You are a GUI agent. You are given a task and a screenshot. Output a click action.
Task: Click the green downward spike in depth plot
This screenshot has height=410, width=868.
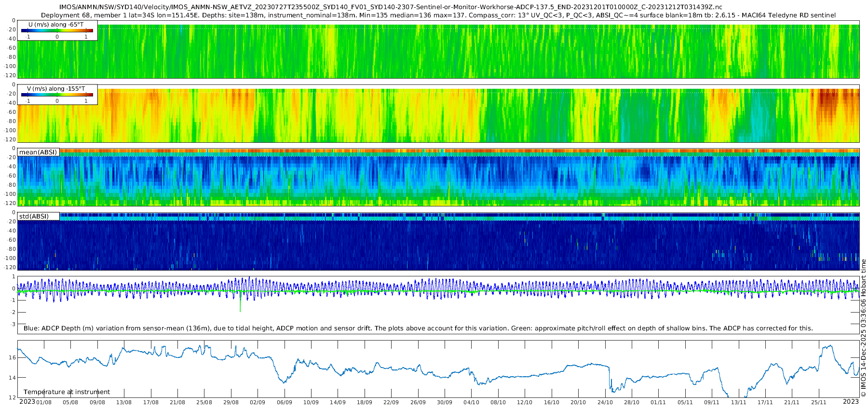[x=240, y=305]
